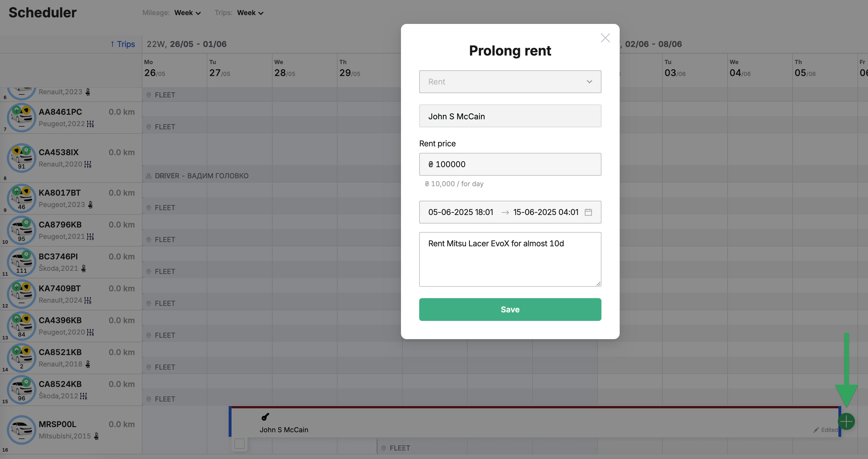Click transmission icon next to Mitsubishi,2015
Image resolution: width=868 pixels, height=459 pixels.
point(96,436)
